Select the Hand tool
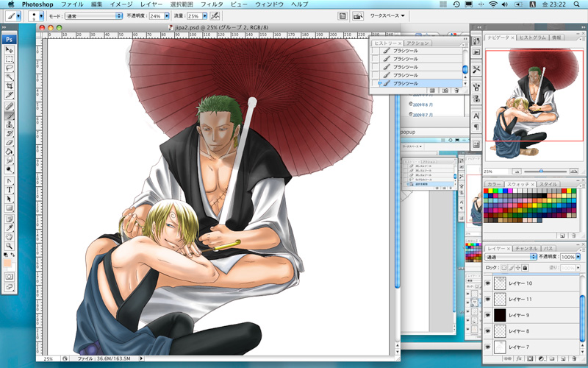The height and width of the screenshot is (368, 588). [x=10, y=237]
